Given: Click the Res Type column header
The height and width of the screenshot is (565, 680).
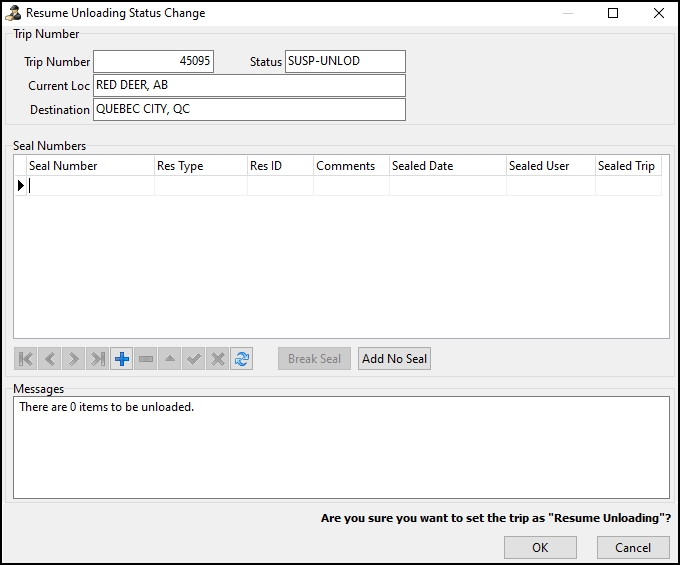Looking at the screenshot, I should point(201,166).
